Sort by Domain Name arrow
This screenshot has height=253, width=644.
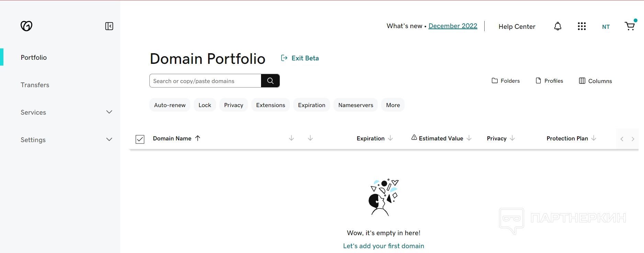tap(198, 138)
